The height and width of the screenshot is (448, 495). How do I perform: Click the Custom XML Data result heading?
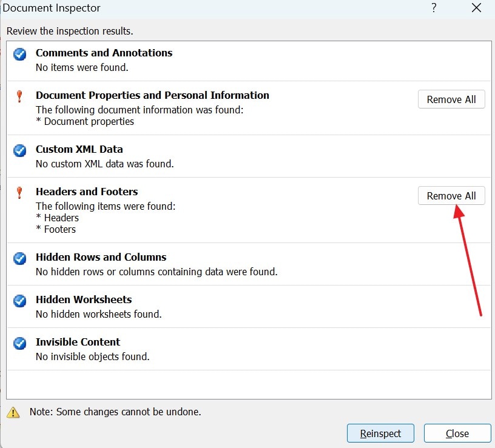click(x=79, y=149)
